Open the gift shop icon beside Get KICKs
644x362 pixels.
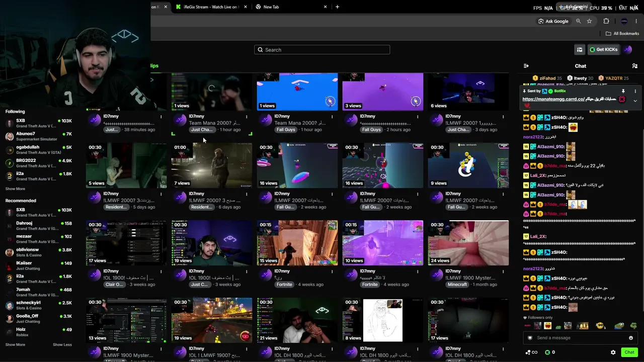pos(580,50)
